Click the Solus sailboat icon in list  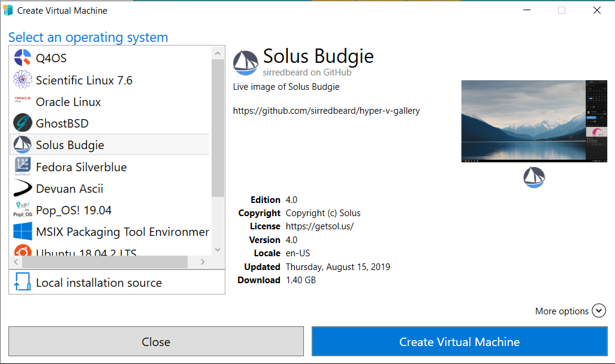(22, 144)
